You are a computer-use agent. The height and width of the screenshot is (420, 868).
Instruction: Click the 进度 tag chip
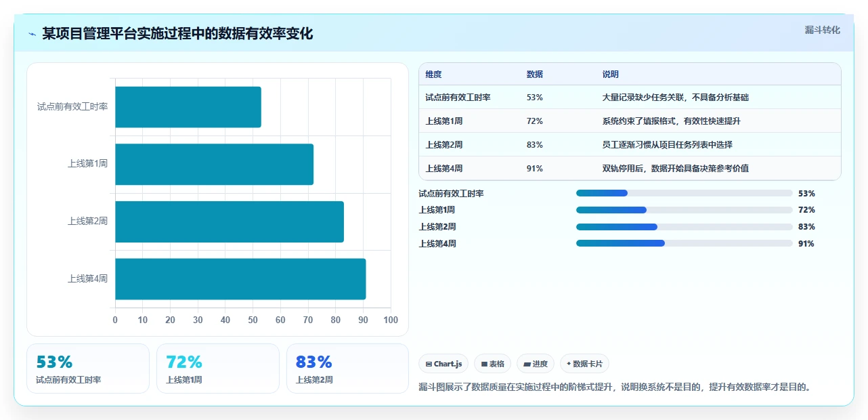(x=536, y=364)
